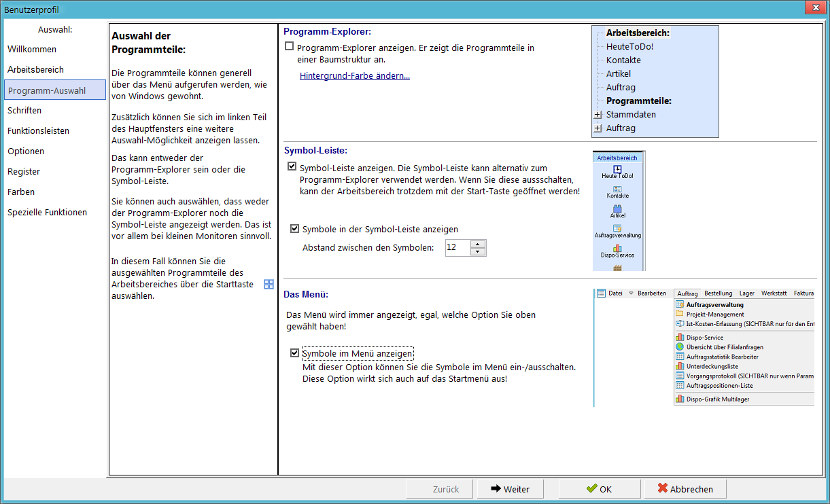Click the Auftragsverwaltung icon in symbol bar preview

click(x=617, y=228)
